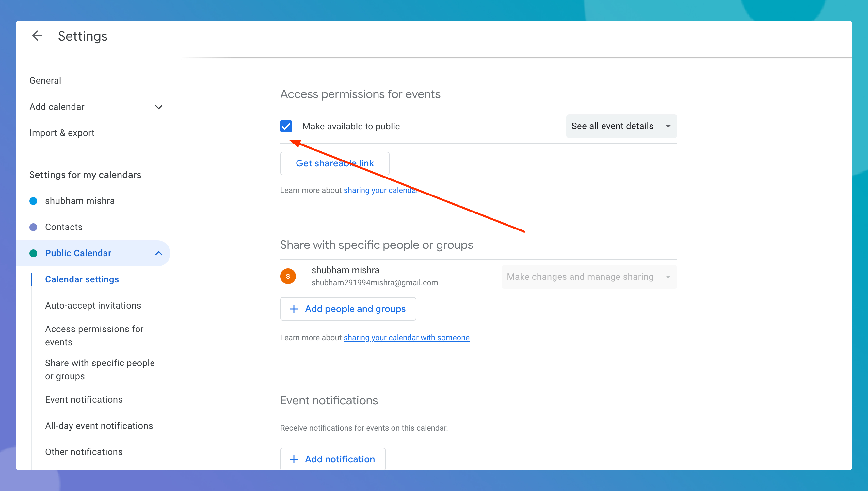The width and height of the screenshot is (868, 491).
Task: Click the plus icon in Add notification
Action: (x=294, y=459)
